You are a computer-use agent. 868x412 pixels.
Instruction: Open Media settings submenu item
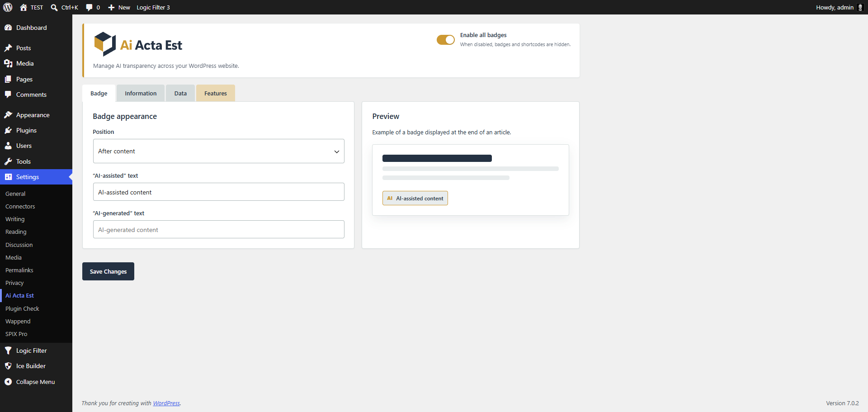click(x=14, y=257)
